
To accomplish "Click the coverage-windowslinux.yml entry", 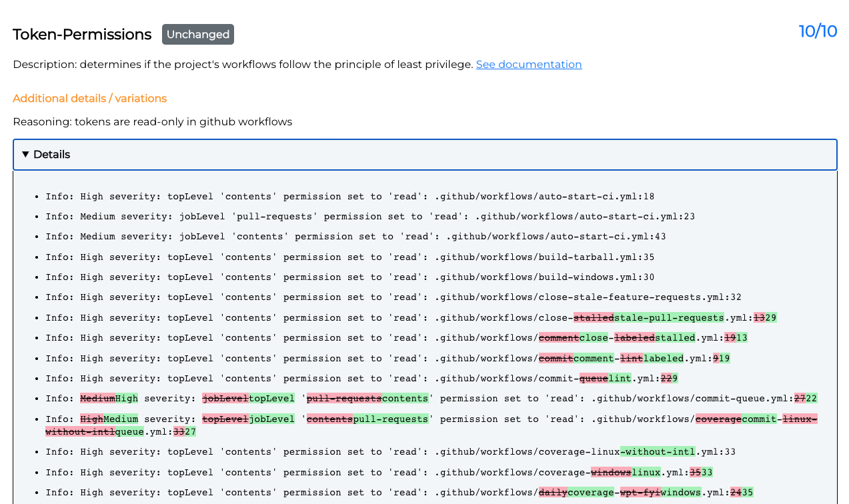I will click(379, 473).
